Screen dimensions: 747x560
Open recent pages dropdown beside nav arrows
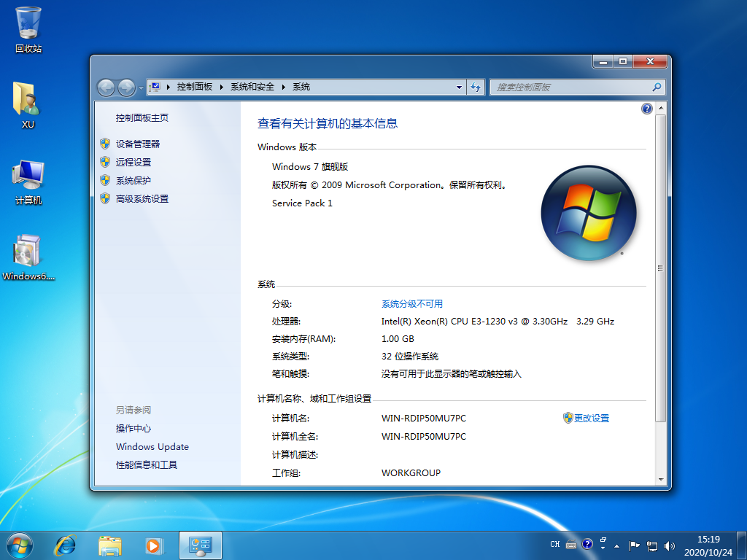pyautogui.click(x=141, y=88)
